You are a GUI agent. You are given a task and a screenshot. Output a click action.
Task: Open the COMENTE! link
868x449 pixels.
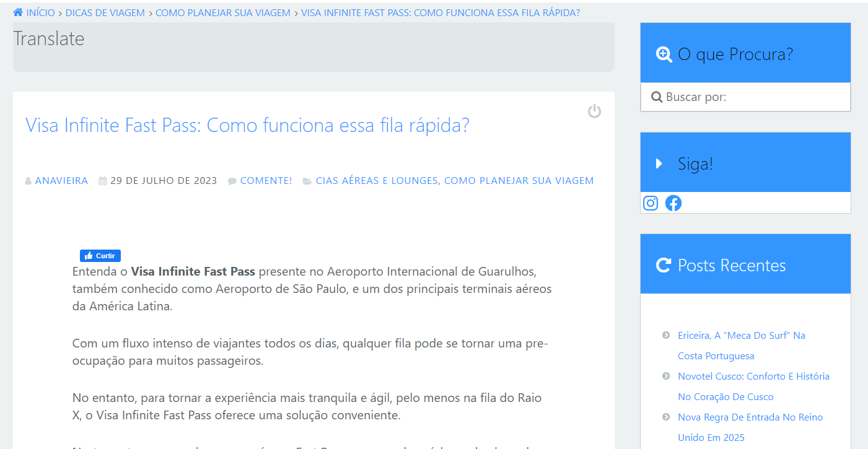(266, 181)
